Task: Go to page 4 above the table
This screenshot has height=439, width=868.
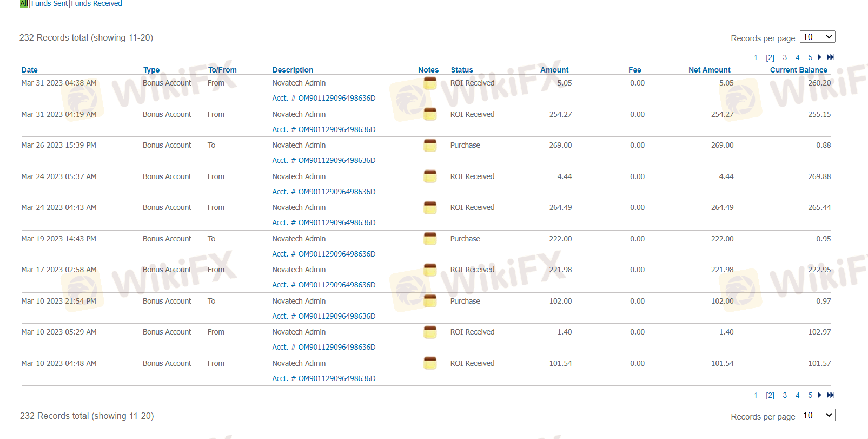Action: [797, 58]
